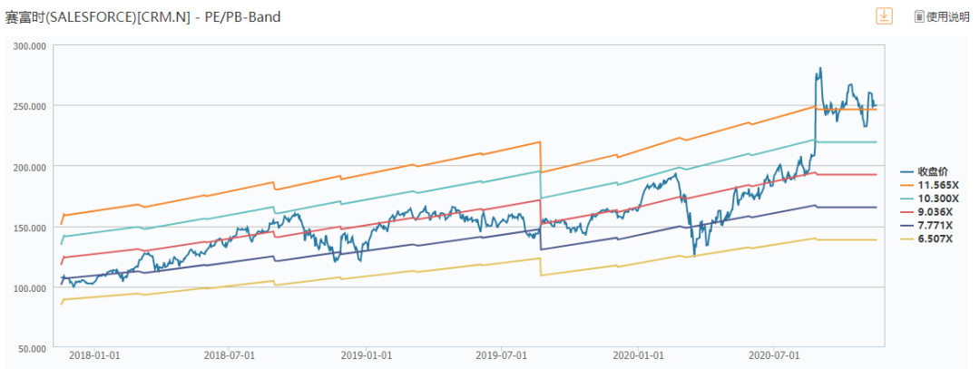Select the 2019-01-01 x-axis date label
Image resolution: width=980 pixels, height=369 pixels.
pos(367,356)
